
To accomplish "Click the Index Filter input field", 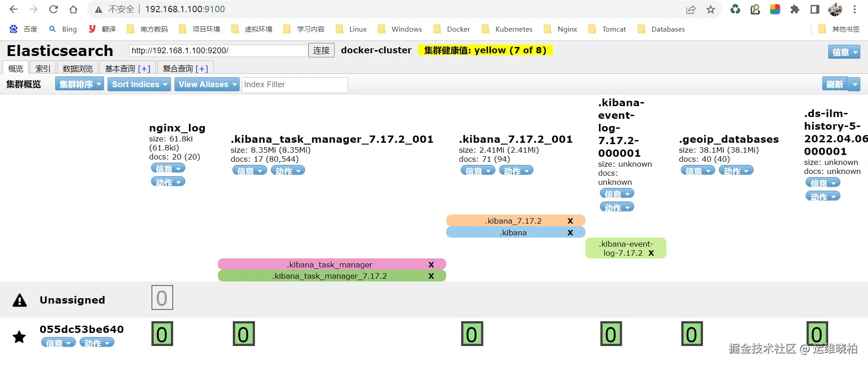I will pyautogui.click(x=295, y=84).
